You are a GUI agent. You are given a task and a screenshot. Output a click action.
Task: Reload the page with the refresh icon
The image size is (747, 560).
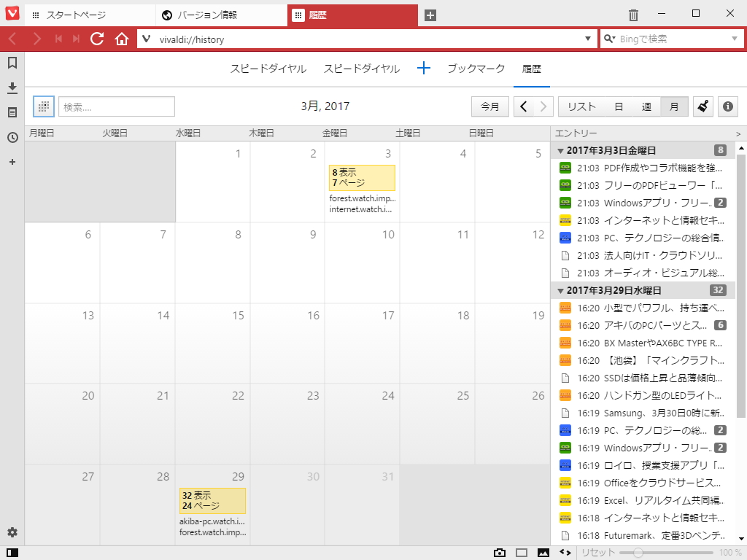point(97,39)
